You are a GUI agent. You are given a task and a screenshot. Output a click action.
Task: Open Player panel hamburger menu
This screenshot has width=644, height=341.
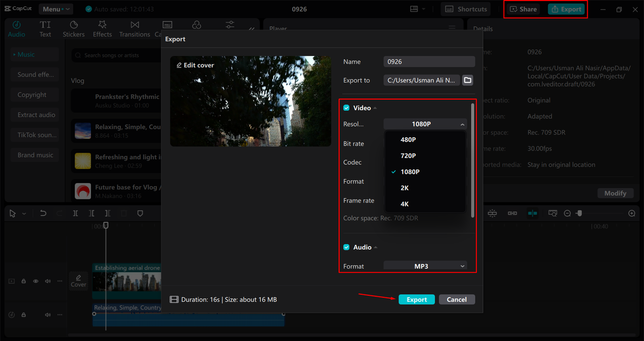click(452, 28)
